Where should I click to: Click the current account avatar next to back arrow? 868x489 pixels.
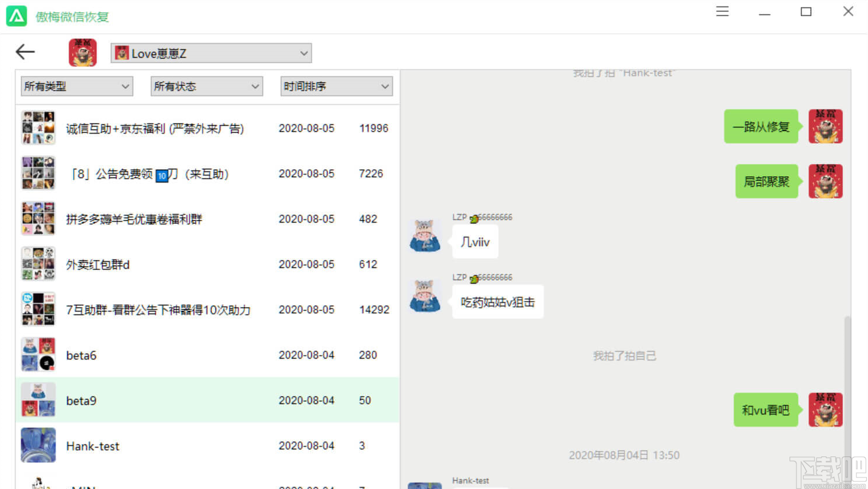coord(82,52)
